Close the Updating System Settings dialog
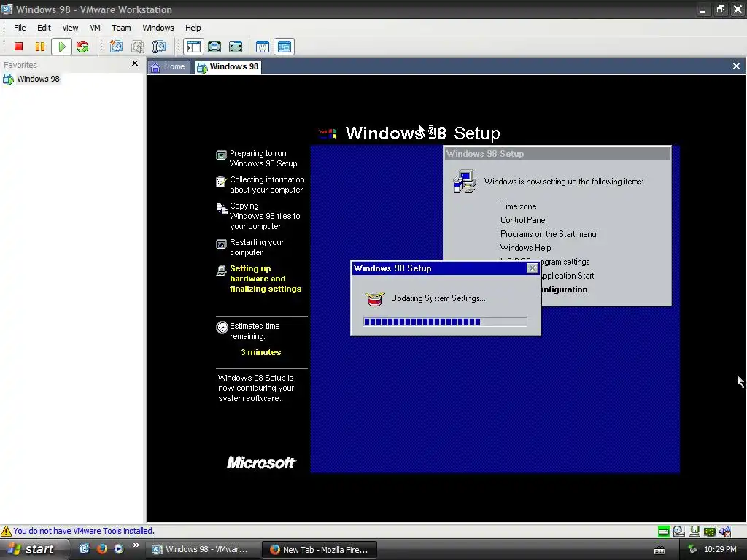This screenshot has width=747, height=560. tap(532, 268)
